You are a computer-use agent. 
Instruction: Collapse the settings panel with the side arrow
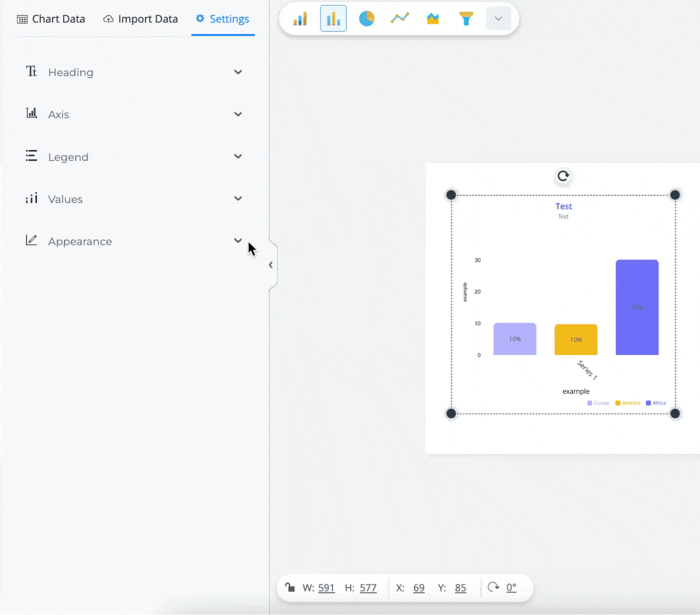click(x=270, y=264)
